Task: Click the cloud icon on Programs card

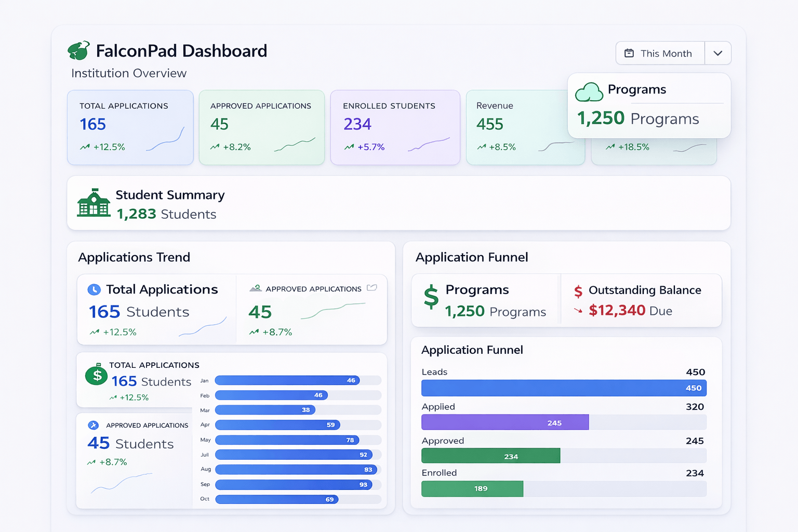Action: (589, 92)
